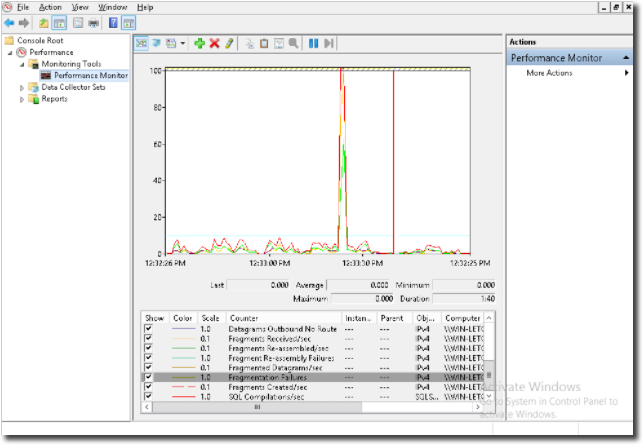Click the Last value field
Screen dimensions: 643x445
click(258, 285)
